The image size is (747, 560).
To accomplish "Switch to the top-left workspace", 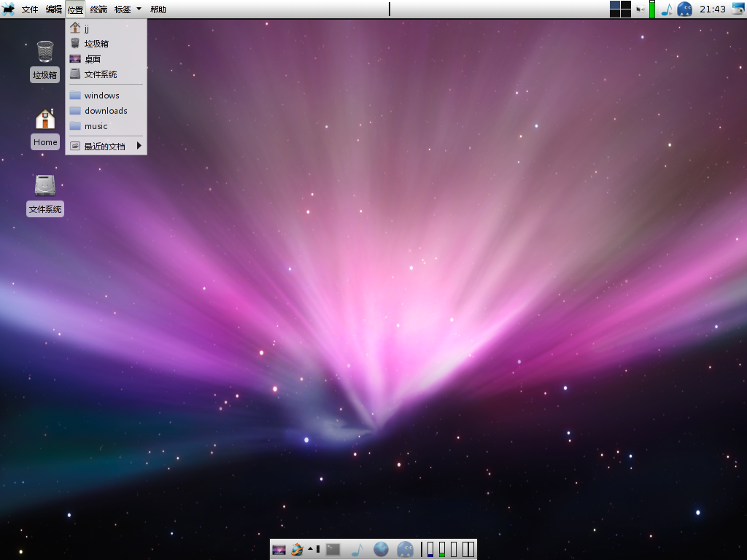I will (615, 5).
